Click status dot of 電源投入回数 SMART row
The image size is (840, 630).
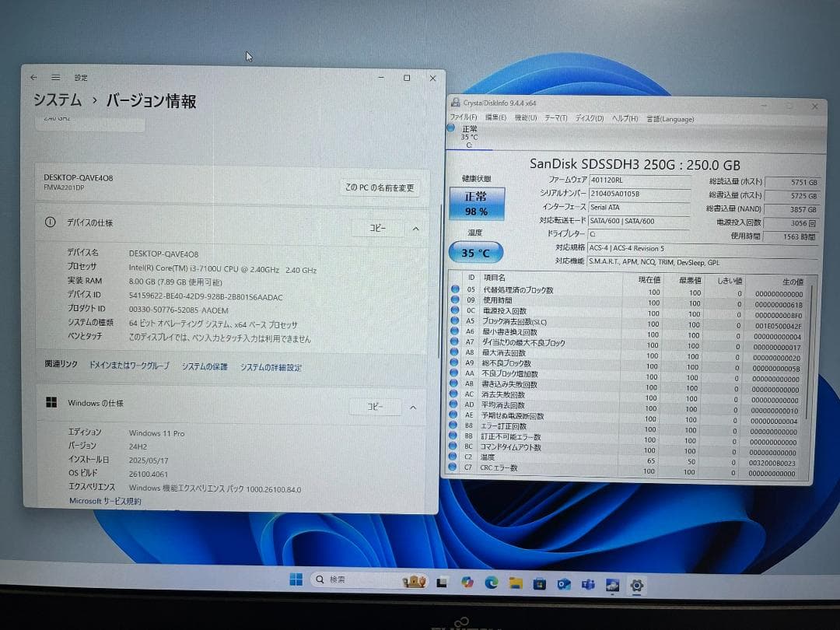tap(455, 310)
